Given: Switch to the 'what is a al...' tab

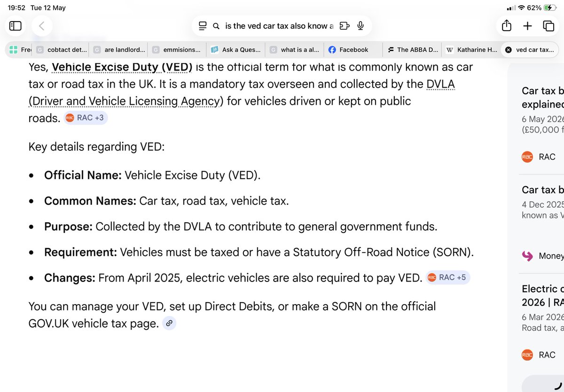Looking at the screenshot, I should point(294,49).
